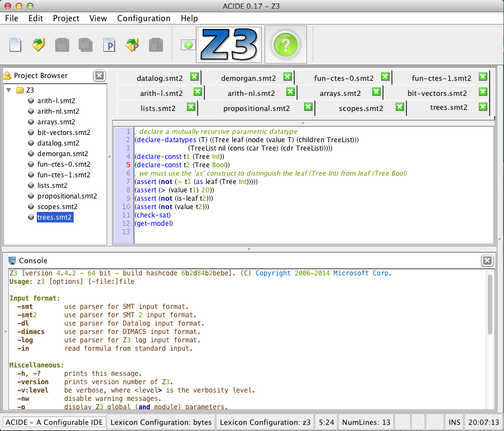
Task: Open a file using the yellow folder icon
Action: tap(39, 45)
